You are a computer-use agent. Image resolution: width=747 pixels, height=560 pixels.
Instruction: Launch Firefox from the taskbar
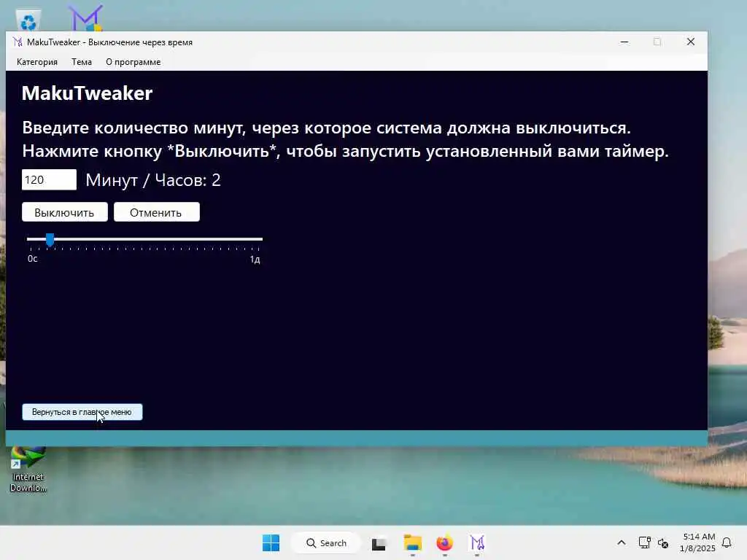tap(444, 543)
